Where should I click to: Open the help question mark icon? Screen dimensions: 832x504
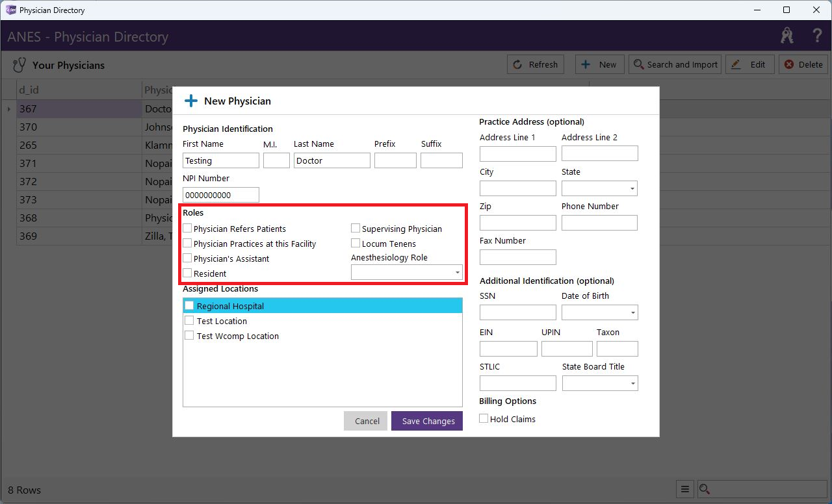point(818,36)
